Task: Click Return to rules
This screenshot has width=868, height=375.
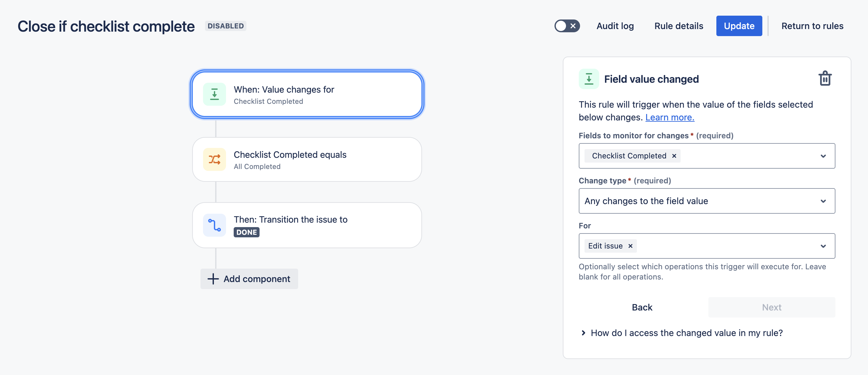Action: 812,26
